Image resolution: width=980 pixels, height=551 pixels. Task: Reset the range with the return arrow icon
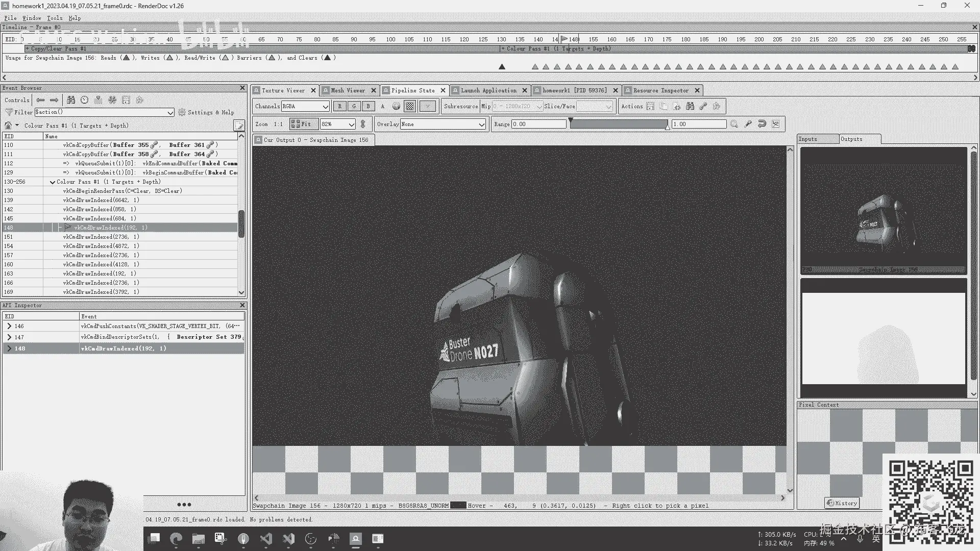pyautogui.click(x=762, y=124)
